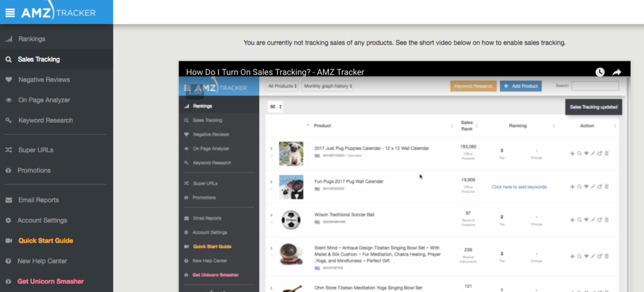This screenshot has width=644, height=292.
Task: Click the trash icon in the Wilson Soccer Ball row
Action: (x=607, y=220)
